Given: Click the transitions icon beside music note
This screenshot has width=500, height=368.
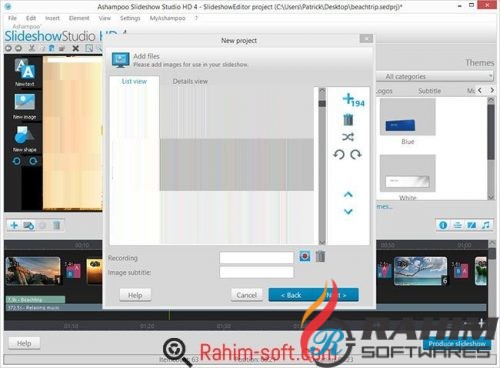Looking at the screenshot, I should [472, 225].
